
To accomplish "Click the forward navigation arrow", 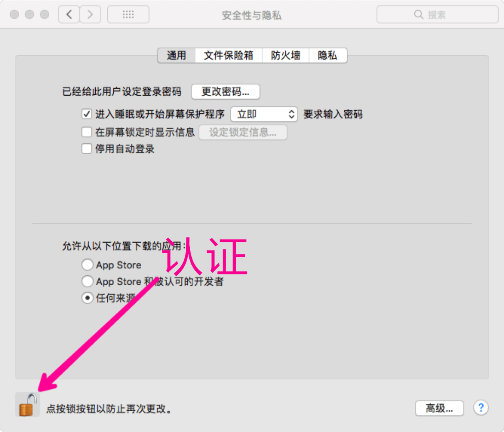I will point(90,14).
